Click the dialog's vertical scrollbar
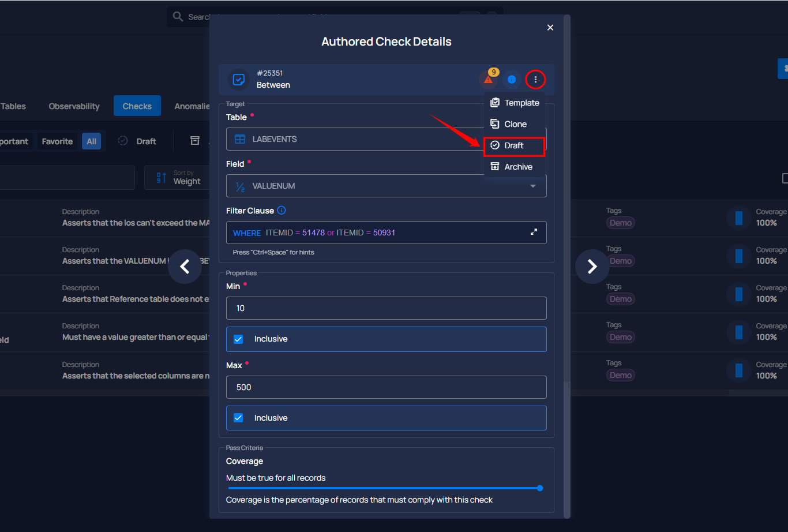Screen dimensions: 788x532 pyautogui.click(x=566, y=199)
